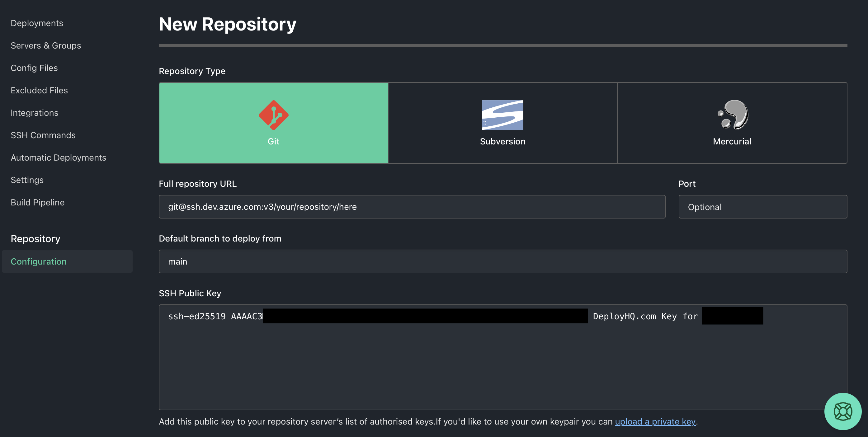Image resolution: width=868 pixels, height=437 pixels.
Task: Open the Integrations section
Action: (34, 113)
